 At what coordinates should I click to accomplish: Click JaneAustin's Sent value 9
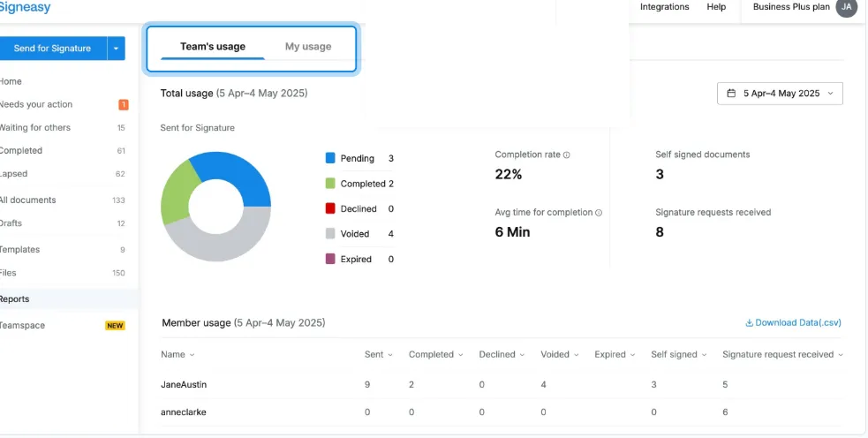[x=367, y=384]
